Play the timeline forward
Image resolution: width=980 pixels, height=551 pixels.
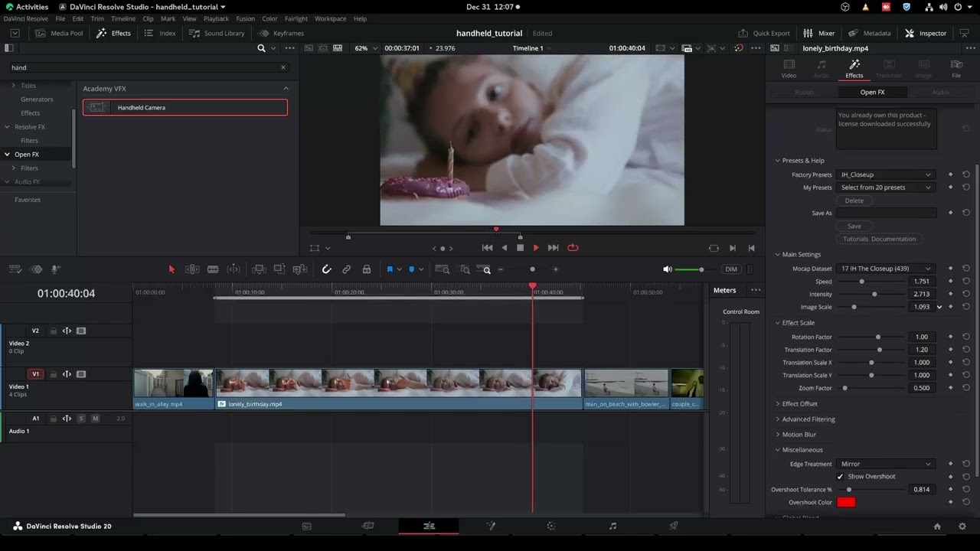pyautogui.click(x=536, y=248)
